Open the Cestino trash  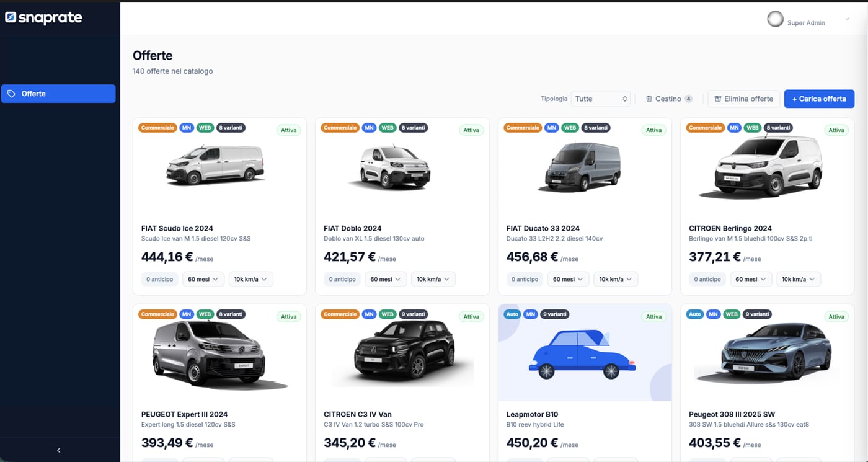coord(669,99)
